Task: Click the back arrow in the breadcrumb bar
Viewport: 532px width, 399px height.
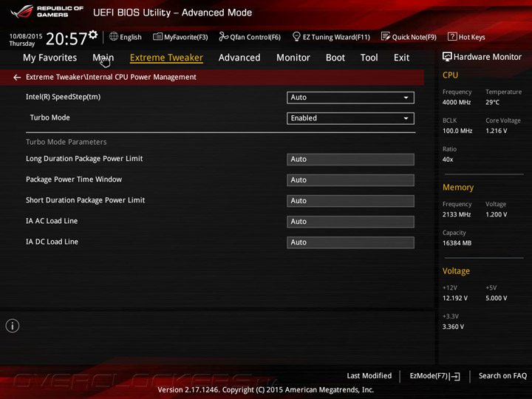Action: click(17, 78)
